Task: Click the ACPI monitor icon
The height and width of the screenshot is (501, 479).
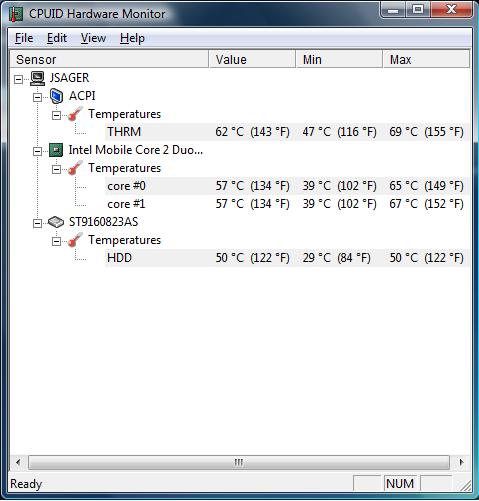Action: (56, 96)
